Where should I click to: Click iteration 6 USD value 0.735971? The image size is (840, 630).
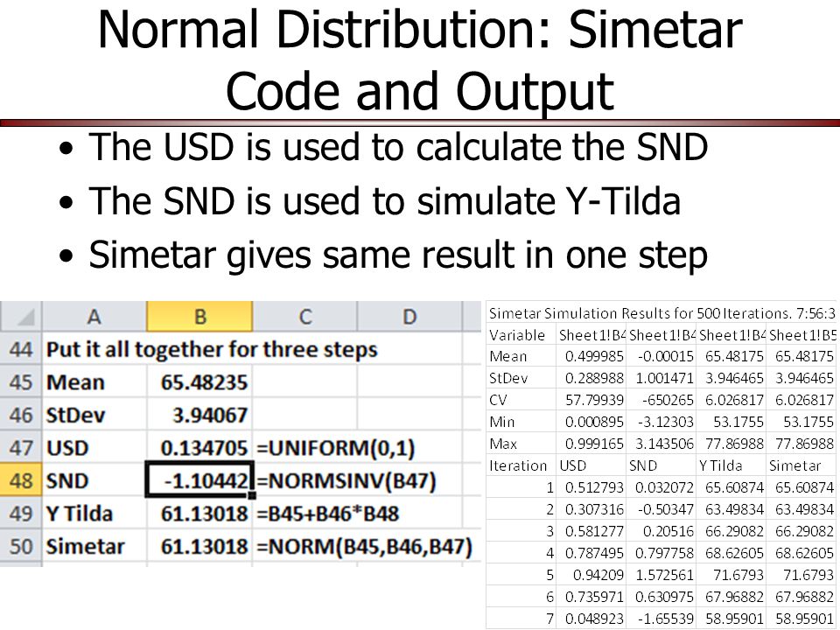click(x=594, y=597)
